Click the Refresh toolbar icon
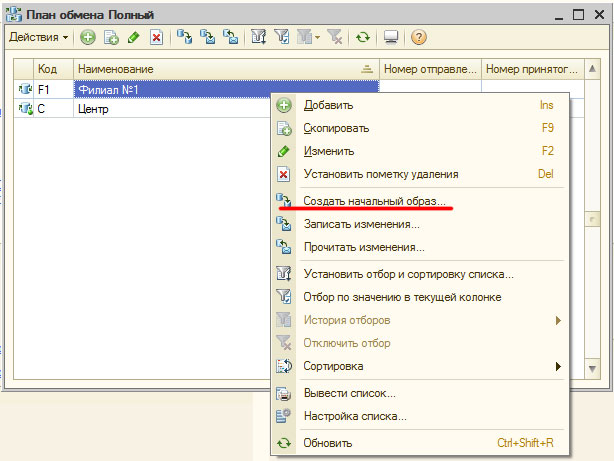Viewport: 614px width, 461px height. (362, 37)
